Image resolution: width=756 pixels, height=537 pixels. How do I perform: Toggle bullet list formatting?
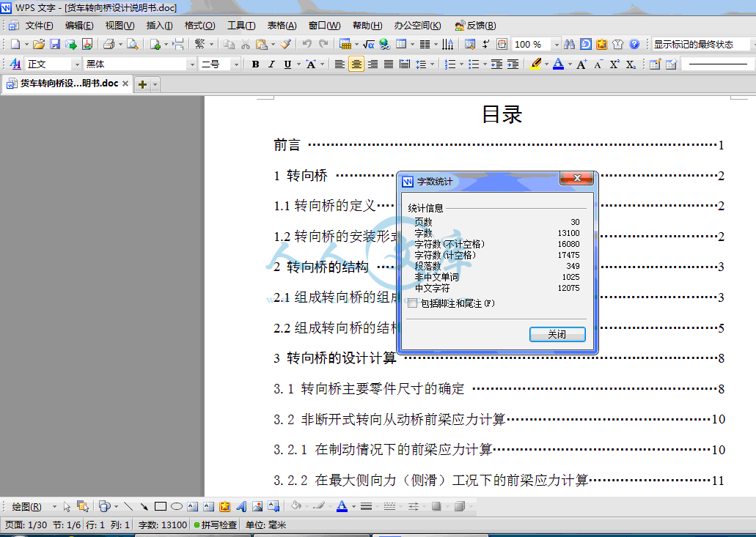474,64
